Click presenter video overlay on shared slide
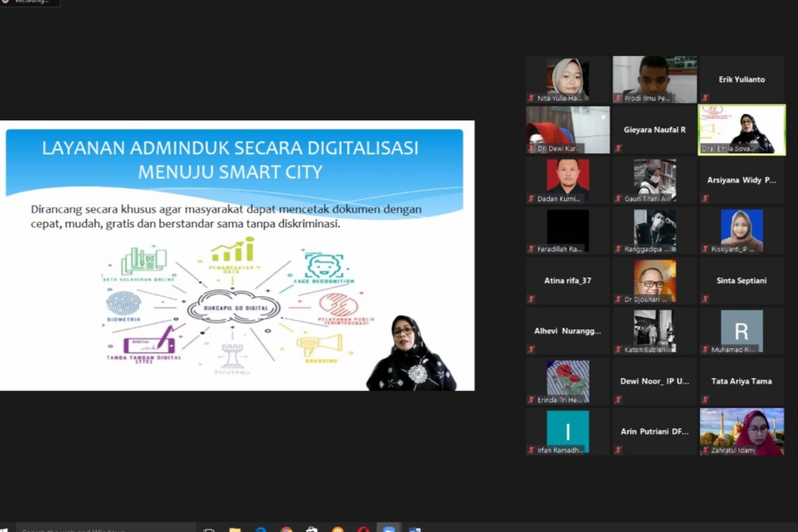Viewport: 798px width, 532px height. point(412,353)
